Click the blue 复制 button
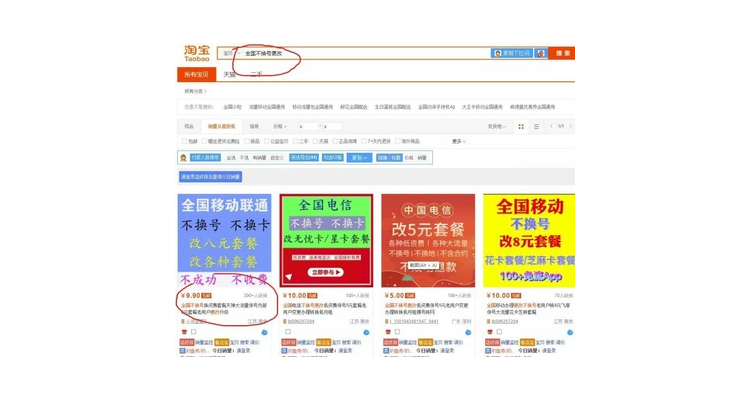This screenshot has height=400, width=750. pyautogui.click(x=359, y=157)
